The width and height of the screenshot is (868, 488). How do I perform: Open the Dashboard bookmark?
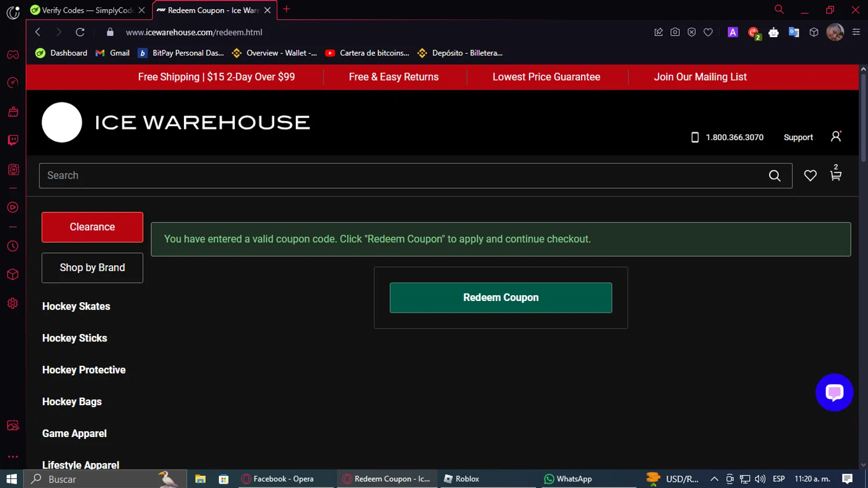(61, 53)
